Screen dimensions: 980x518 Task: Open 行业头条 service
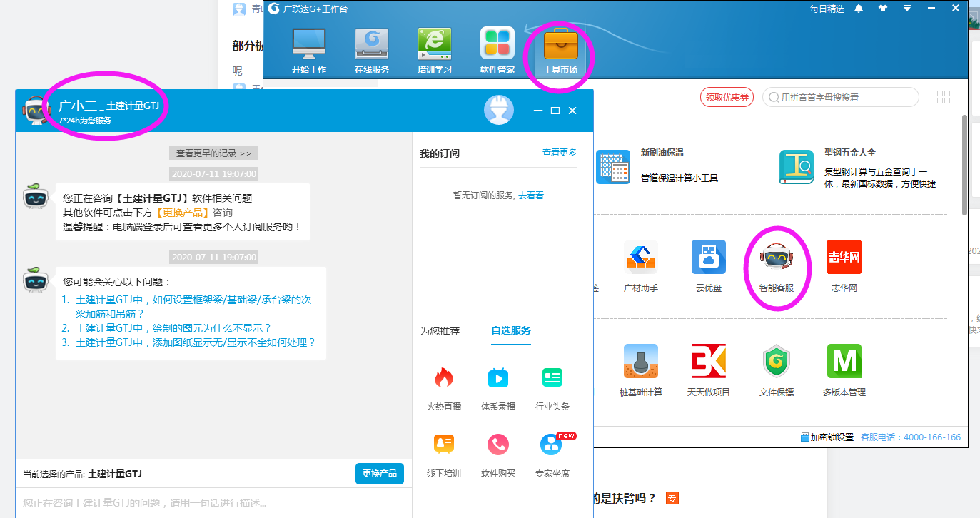552,388
